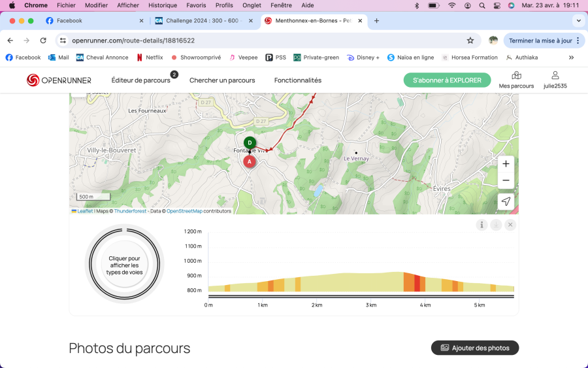Click S'abonner à EXPLORER button

coord(447,80)
